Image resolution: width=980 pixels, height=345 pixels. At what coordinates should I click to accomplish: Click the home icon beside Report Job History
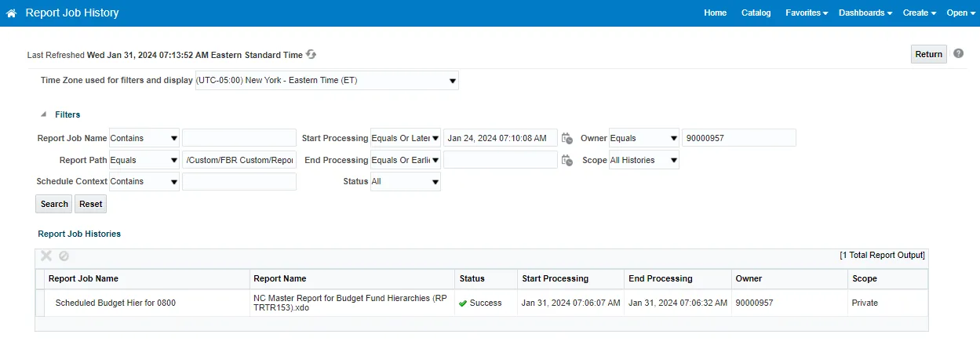[12, 13]
